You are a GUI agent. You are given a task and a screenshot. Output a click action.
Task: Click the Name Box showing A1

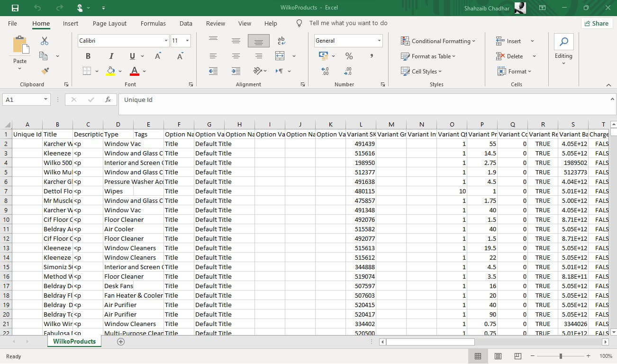click(x=22, y=100)
